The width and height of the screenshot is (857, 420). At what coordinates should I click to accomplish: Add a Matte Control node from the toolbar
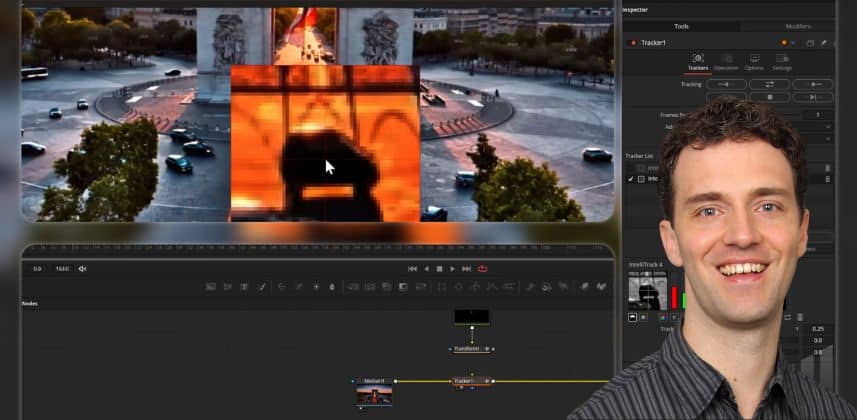(386, 286)
